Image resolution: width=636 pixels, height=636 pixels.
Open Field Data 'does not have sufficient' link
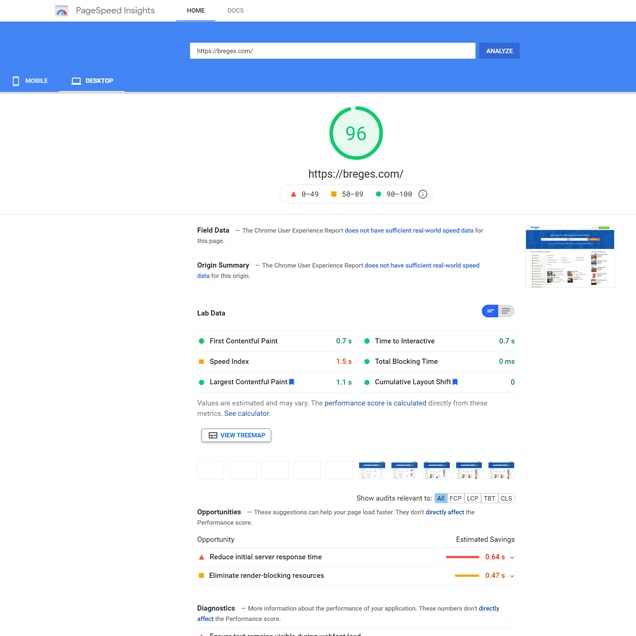tap(409, 230)
